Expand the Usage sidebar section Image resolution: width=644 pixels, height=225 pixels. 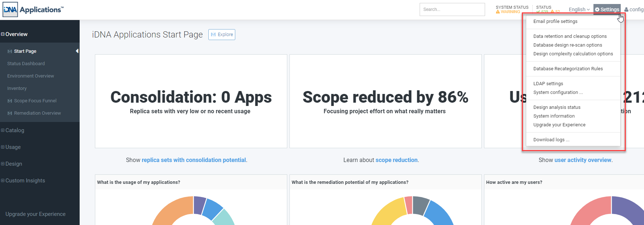click(3, 147)
